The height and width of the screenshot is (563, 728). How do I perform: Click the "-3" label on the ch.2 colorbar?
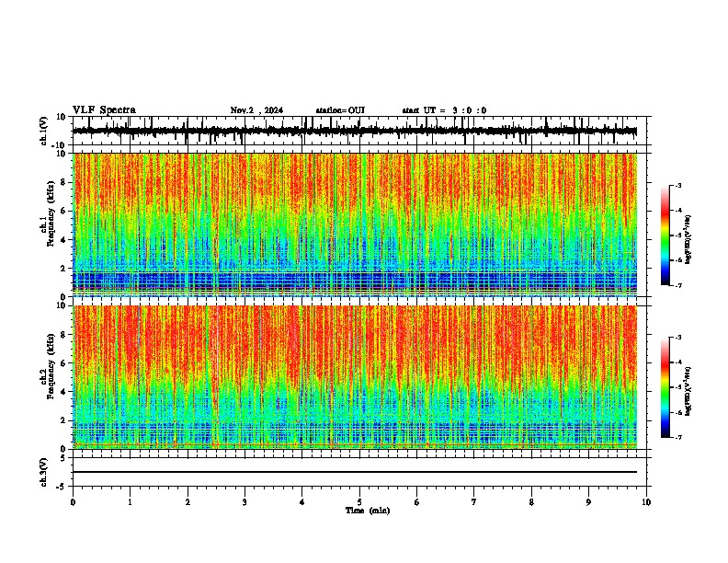pyautogui.click(x=677, y=338)
